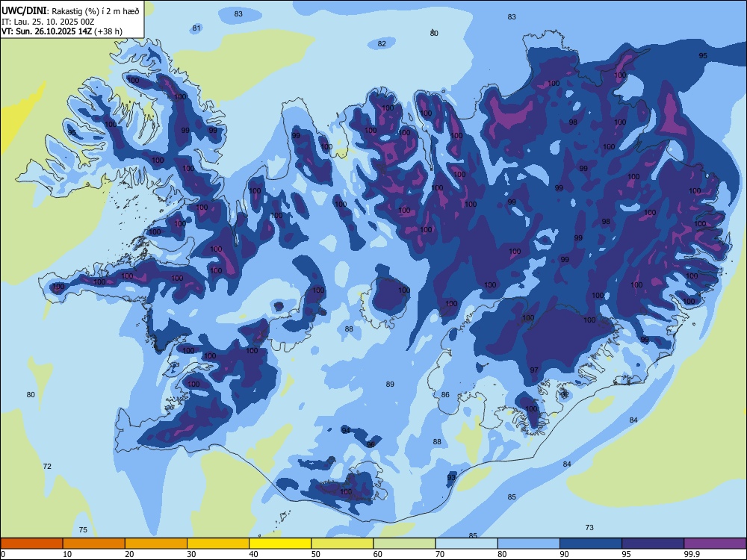Click the orange 10–20 legend swatch

[94, 544]
